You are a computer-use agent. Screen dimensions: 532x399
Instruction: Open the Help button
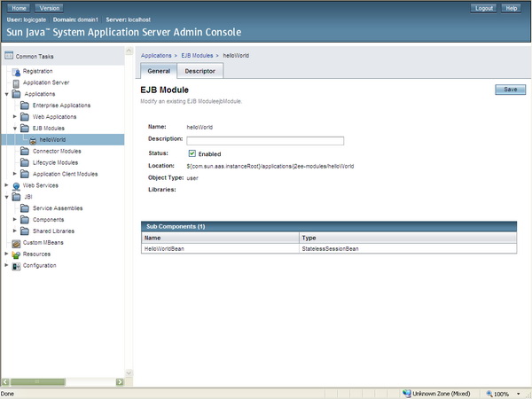point(511,8)
